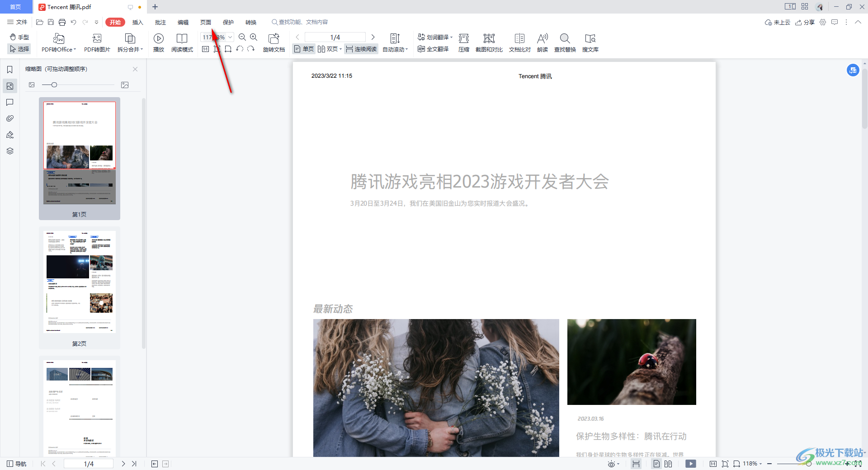
Task: Open the 保护 tab
Action: [228, 22]
